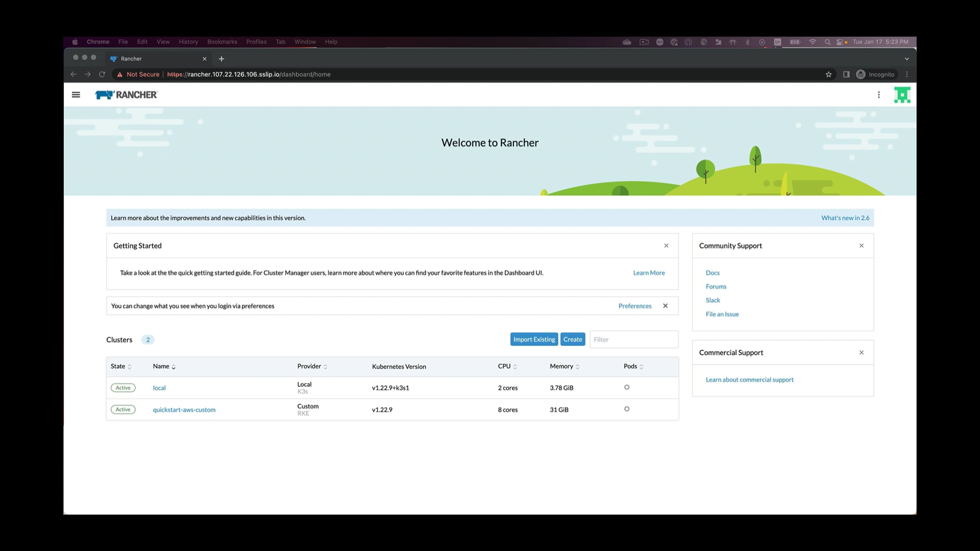980x551 pixels.
Task: Open the Preferences link
Action: (x=635, y=306)
